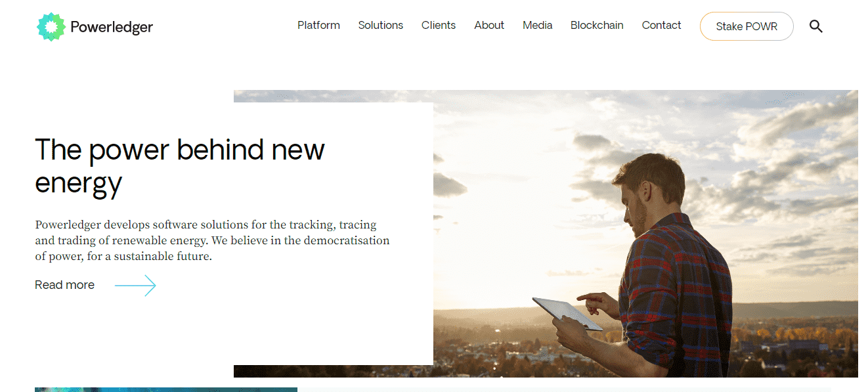The height and width of the screenshot is (392, 868).
Task: Click the Powerledger logo icon
Action: tap(51, 26)
